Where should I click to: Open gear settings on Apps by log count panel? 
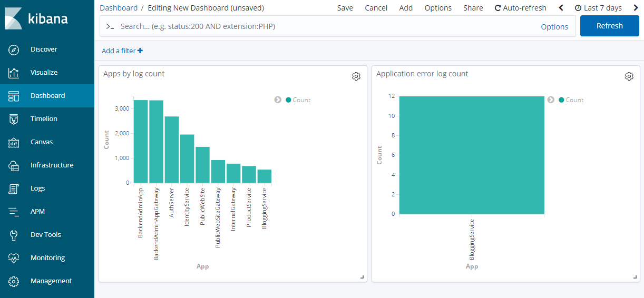tap(356, 76)
